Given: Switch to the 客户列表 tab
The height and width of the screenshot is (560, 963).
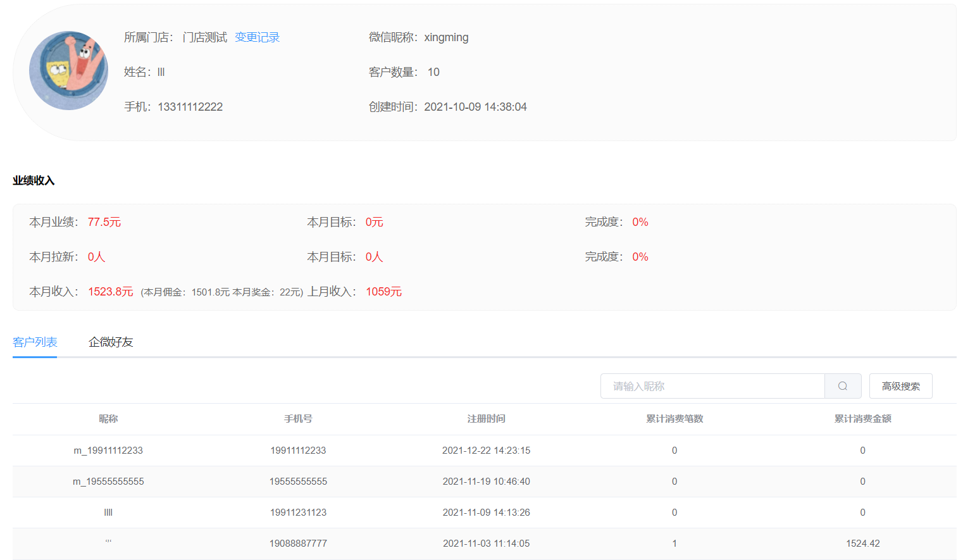Looking at the screenshot, I should pyautogui.click(x=35, y=342).
